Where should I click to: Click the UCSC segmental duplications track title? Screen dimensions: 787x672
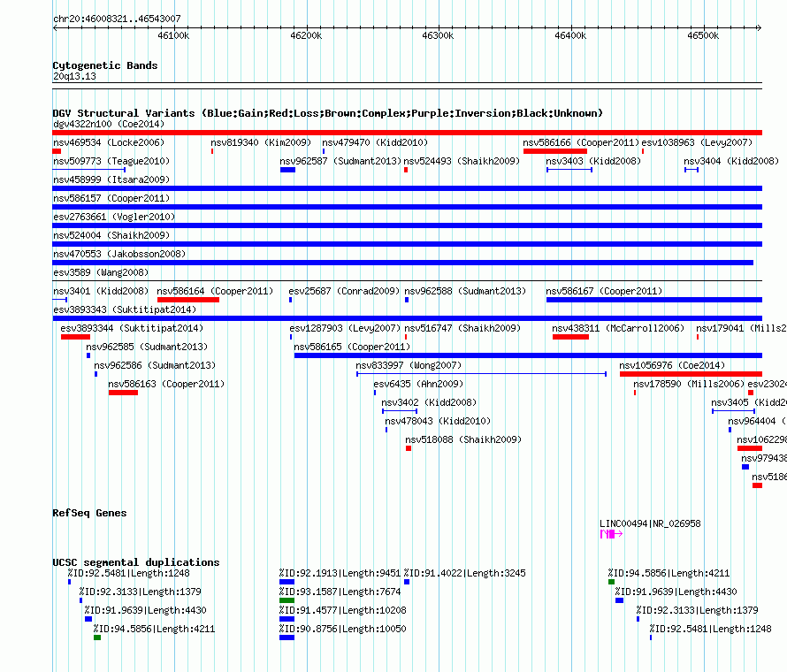click(136, 562)
